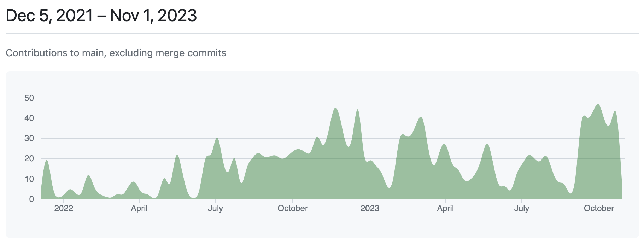
Task: Click the Dec 5, 2021 – Nov 1, 2023 heading
Action: coord(101,16)
